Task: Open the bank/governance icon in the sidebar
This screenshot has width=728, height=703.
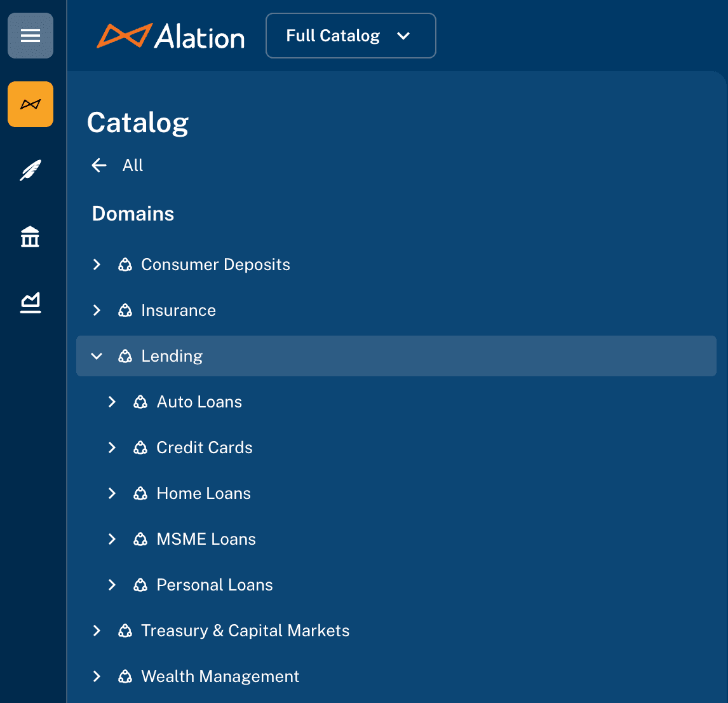Action: 30,236
